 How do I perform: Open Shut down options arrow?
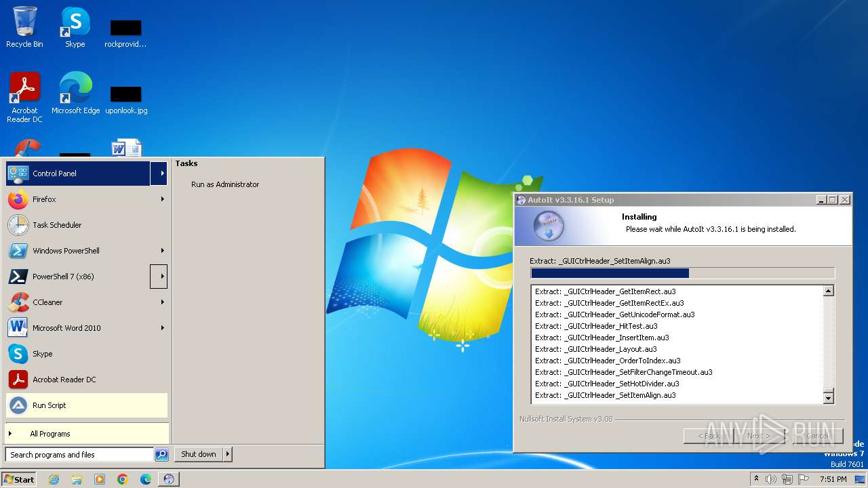(228, 454)
